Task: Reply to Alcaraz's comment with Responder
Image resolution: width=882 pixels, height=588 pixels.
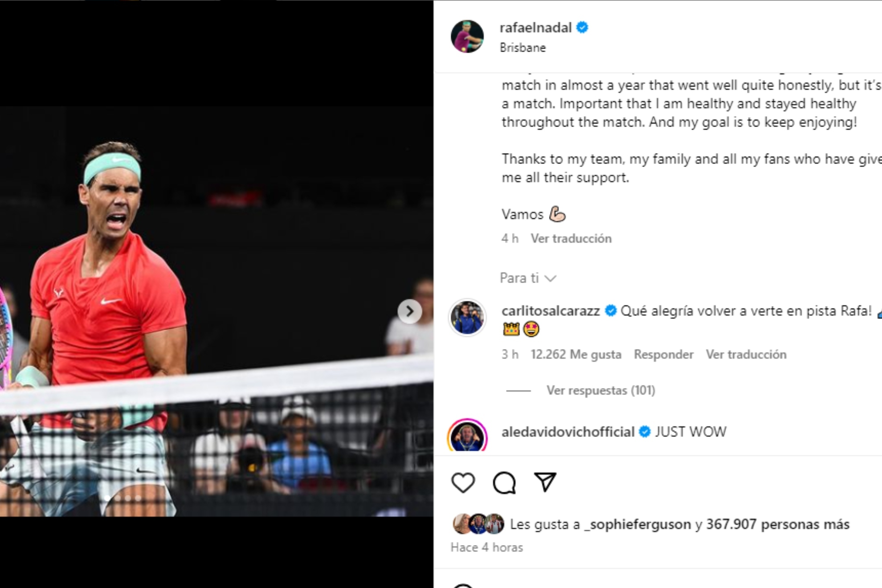Action: click(664, 355)
